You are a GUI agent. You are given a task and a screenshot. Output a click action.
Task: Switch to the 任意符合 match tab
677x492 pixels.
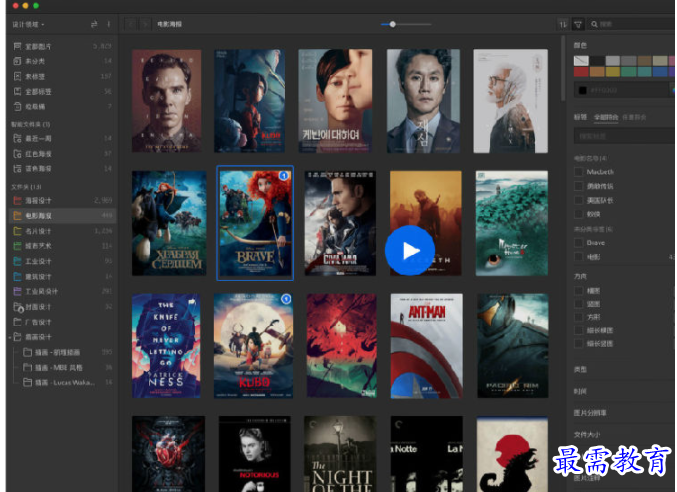pyautogui.click(x=634, y=117)
